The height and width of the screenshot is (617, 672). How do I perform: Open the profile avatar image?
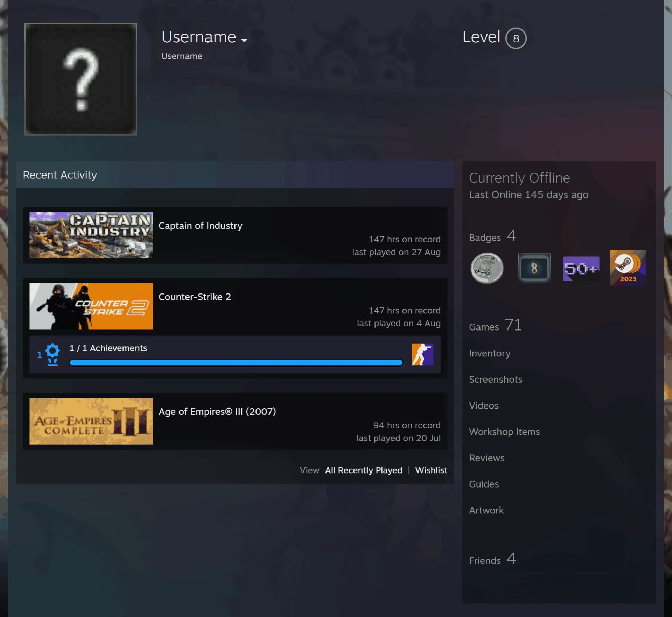point(80,79)
